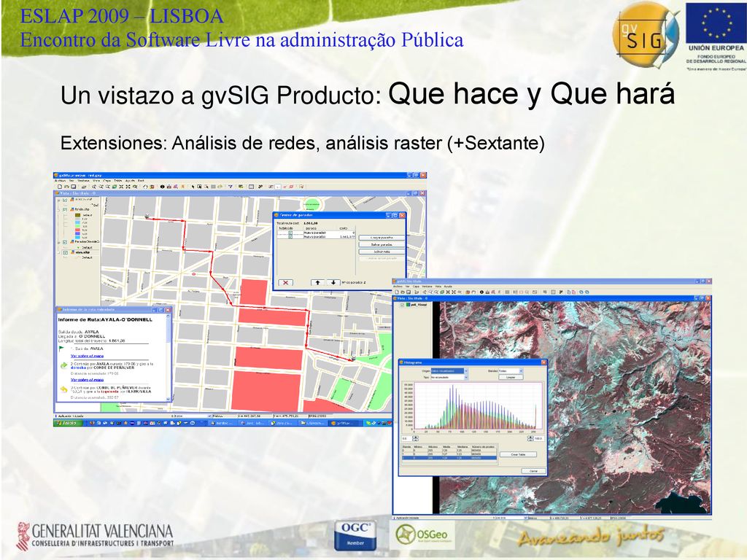
Task: Click Cerrar button in Histograma dialog
Action: (533, 471)
